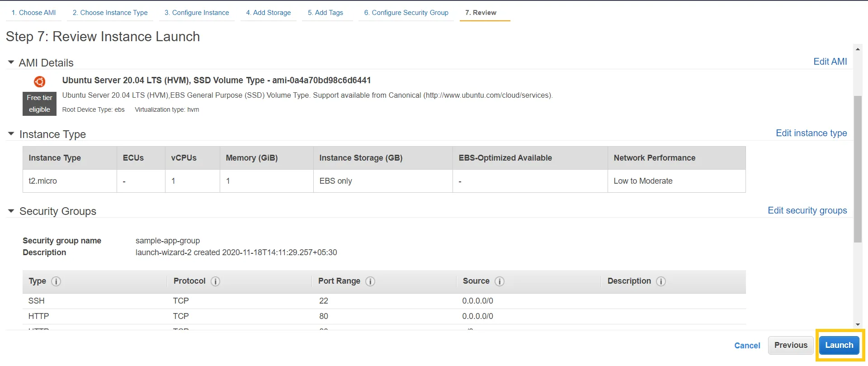Click the scrollbar up arrow

[x=858, y=49]
